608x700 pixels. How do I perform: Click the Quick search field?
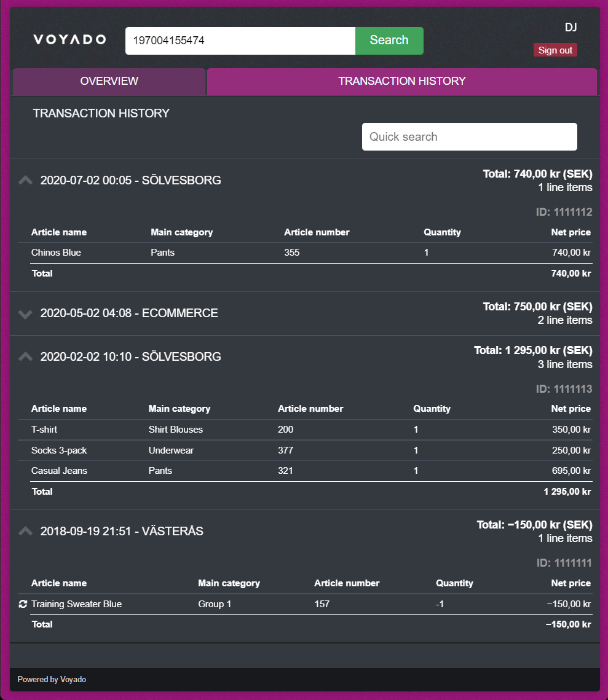(x=469, y=136)
